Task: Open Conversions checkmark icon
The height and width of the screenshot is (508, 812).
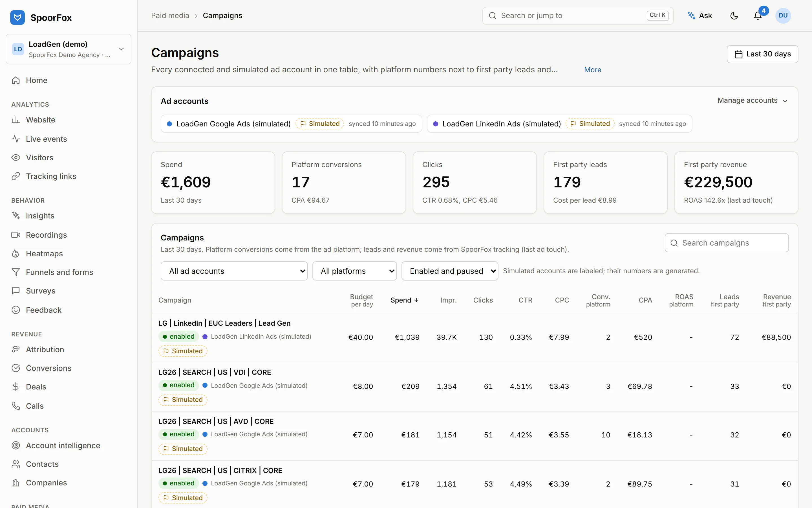Action: tap(16, 368)
